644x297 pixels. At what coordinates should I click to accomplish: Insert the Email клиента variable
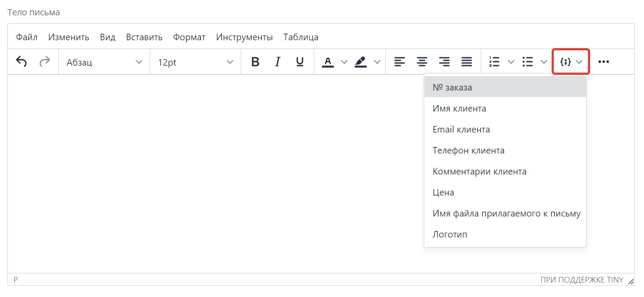505,129
